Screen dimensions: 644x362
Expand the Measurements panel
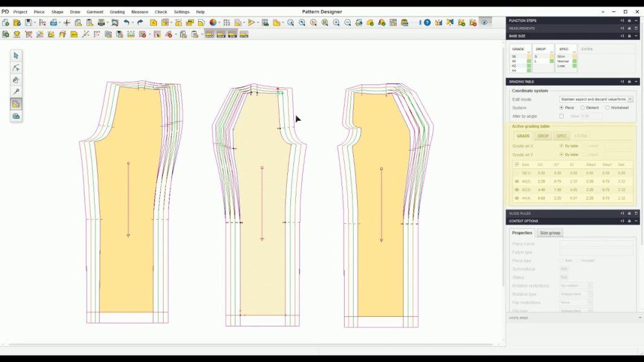[x=636, y=28]
